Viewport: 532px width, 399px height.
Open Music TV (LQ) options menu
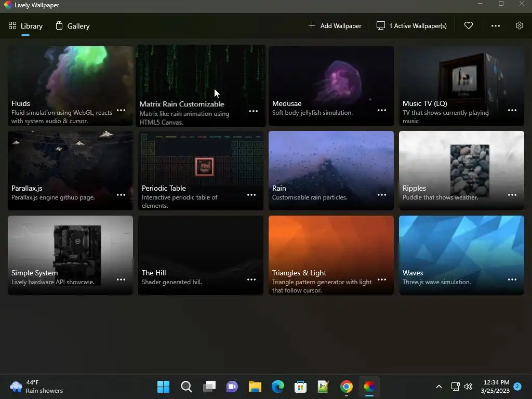pos(512,110)
